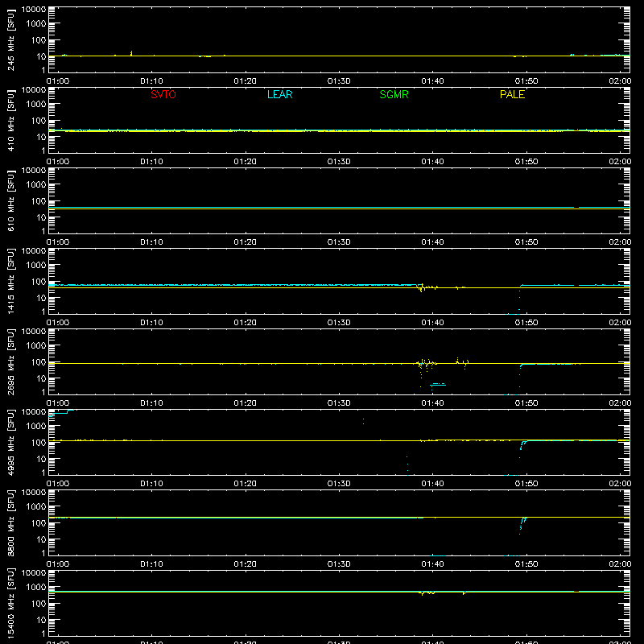Click the 1000 y-axis value on 610 MHz plot
The height and width of the screenshot is (644, 644).
pyautogui.click(x=36, y=185)
